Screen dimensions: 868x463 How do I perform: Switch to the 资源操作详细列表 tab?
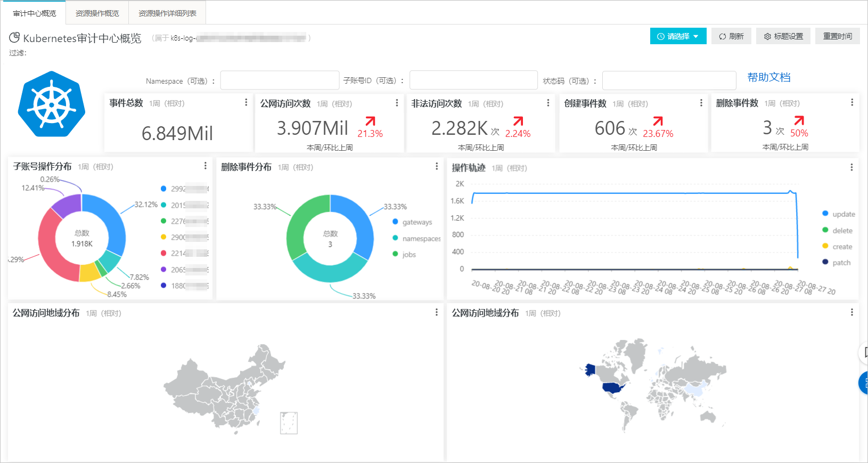[167, 13]
